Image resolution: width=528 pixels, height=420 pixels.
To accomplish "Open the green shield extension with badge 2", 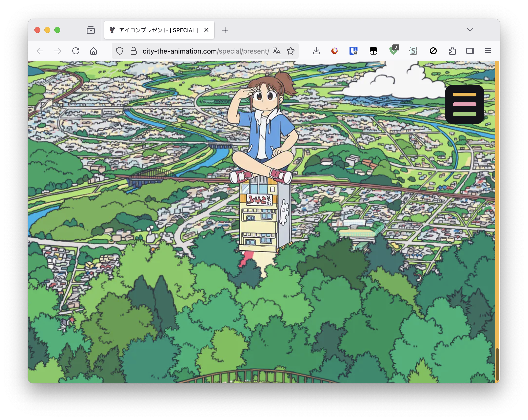I will 394,50.
